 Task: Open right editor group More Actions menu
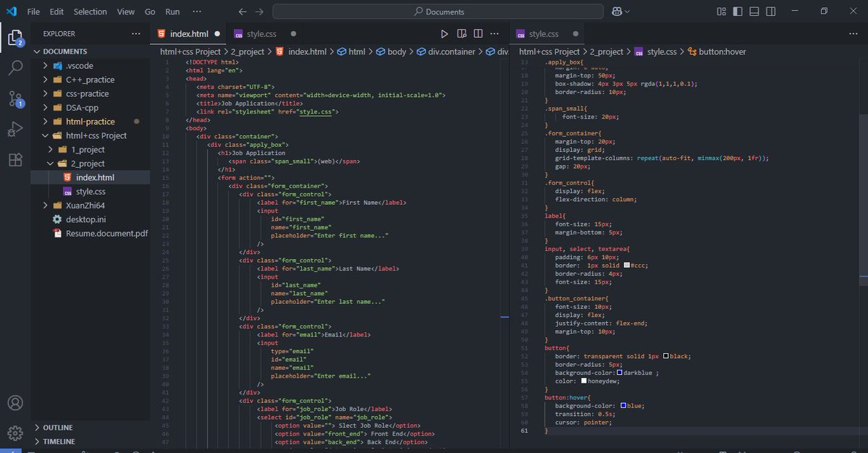tap(853, 34)
